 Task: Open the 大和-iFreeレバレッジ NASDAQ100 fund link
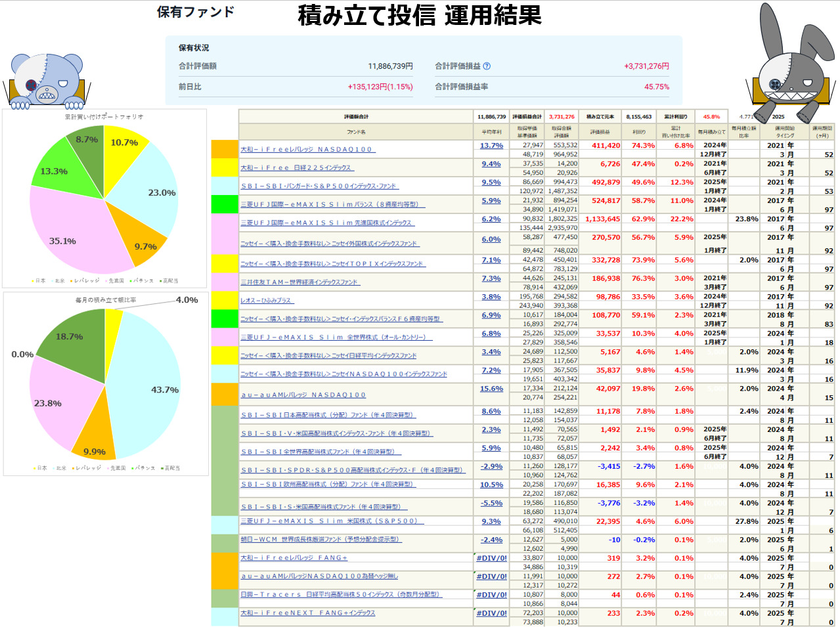308,150
